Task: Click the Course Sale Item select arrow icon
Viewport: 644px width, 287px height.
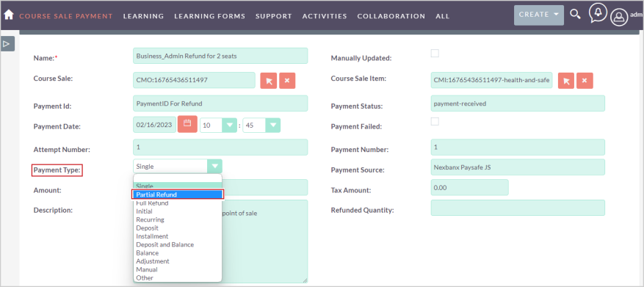Action: [566, 81]
